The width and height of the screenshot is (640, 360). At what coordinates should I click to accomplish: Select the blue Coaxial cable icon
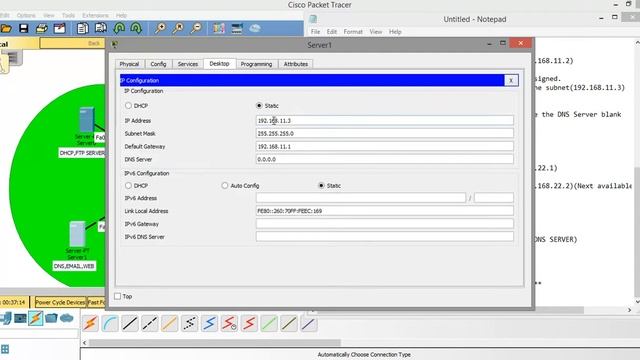point(209,324)
